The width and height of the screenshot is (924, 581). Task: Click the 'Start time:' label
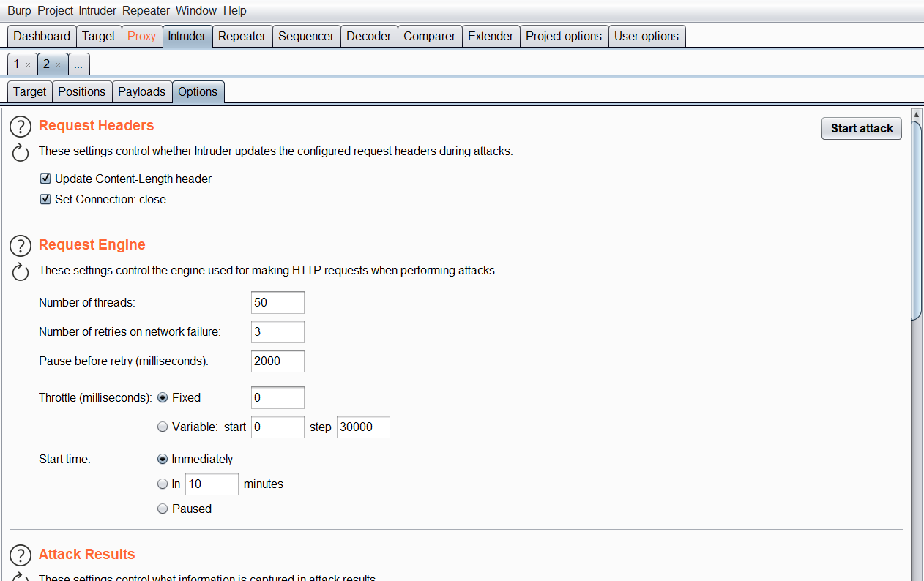[64, 460]
